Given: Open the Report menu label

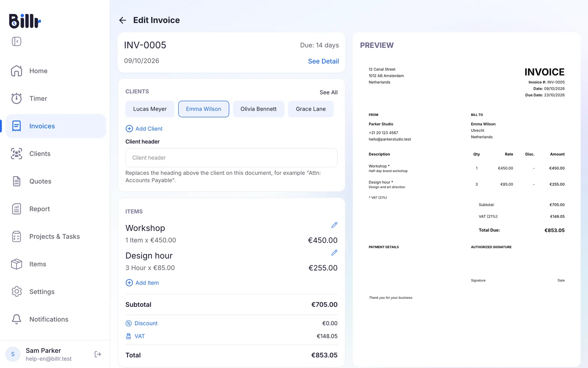Looking at the screenshot, I should coord(40,209).
